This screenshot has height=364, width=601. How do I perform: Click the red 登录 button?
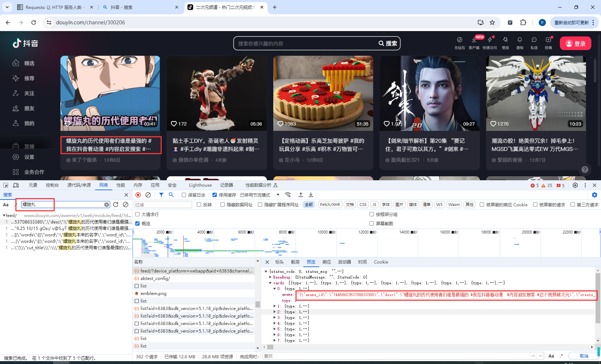576,43
